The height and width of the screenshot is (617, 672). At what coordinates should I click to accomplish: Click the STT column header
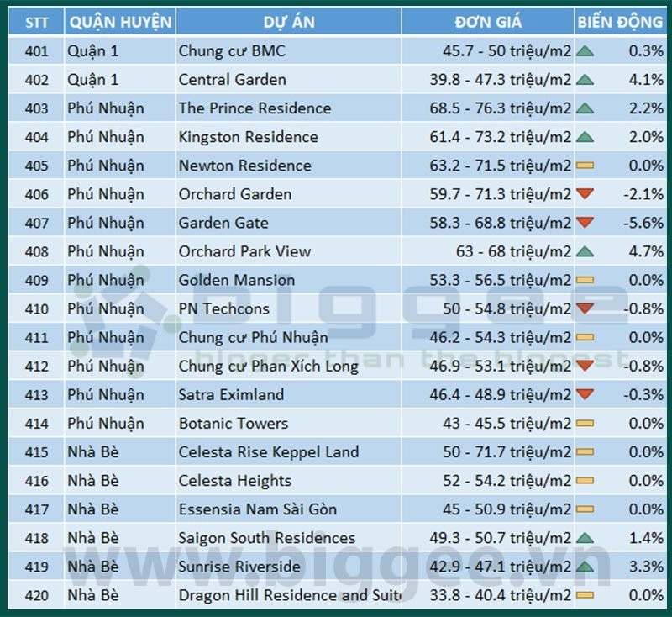(36, 22)
